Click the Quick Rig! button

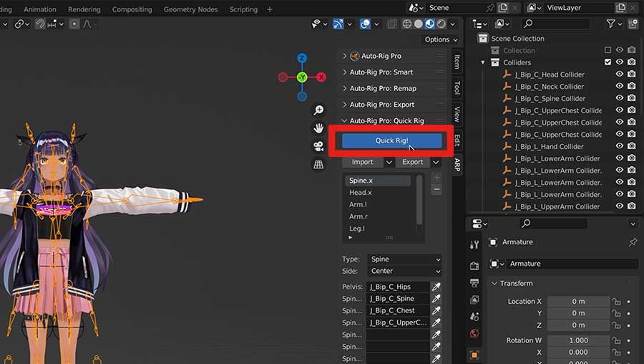point(392,140)
